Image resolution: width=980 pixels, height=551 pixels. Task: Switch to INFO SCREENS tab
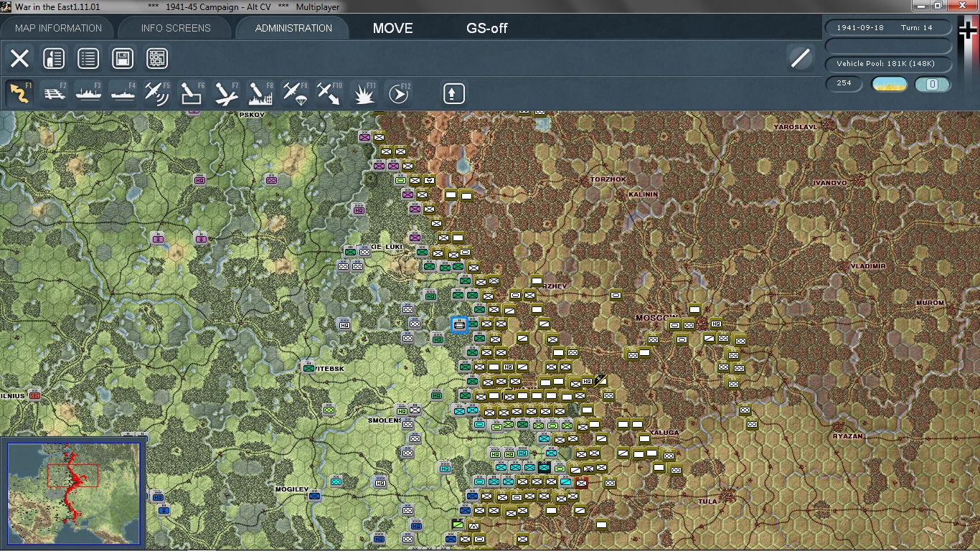(x=176, y=28)
